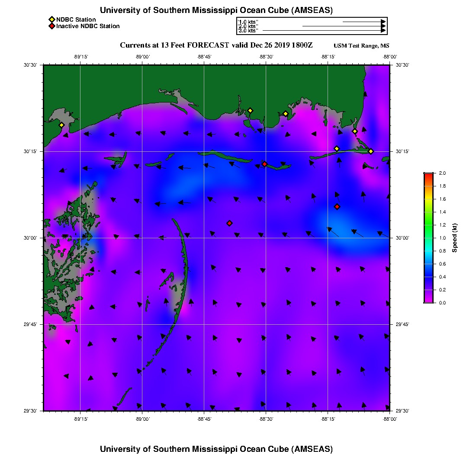Select the southernmost red inactive station marker
Viewport: 476px width, 454px height.
point(229,223)
